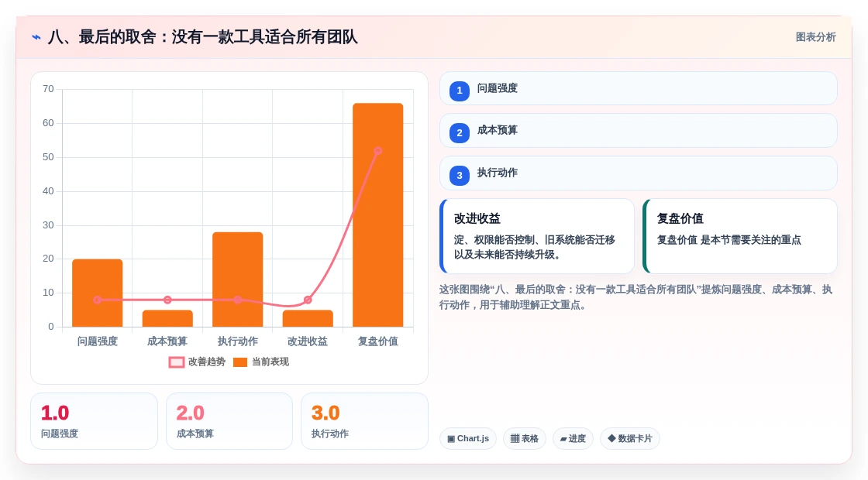Image resolution: width=868 pixels, height=480 pixels.
Task: Click the numbered badge 1 for 问题强度
Action: click(460, 91)
